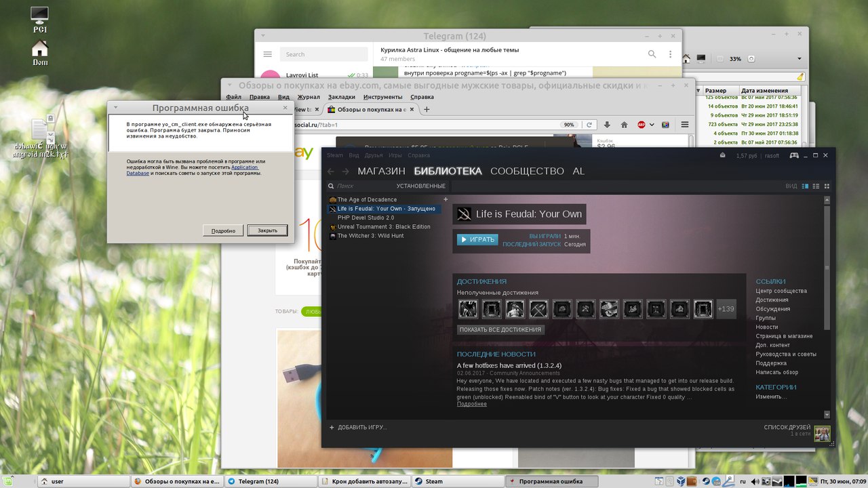Open the Steam inbox envelope icon

pyautogui.click(x=723, y=155)
